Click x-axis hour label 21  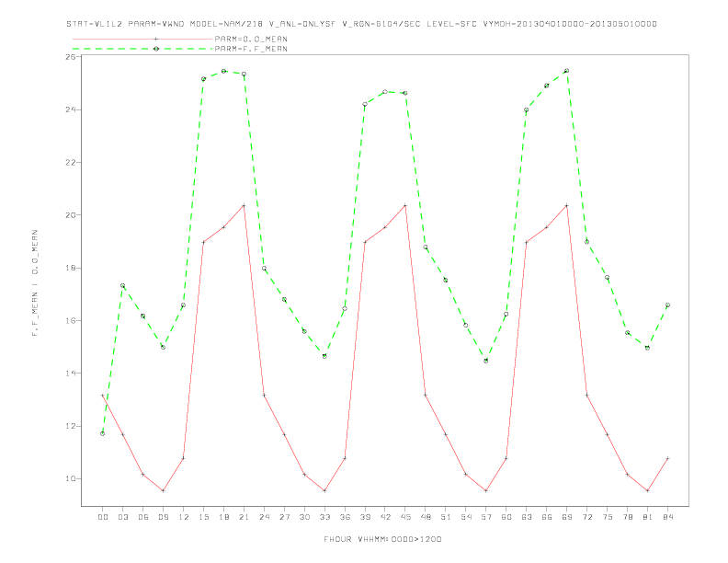[x=244, y=517]
